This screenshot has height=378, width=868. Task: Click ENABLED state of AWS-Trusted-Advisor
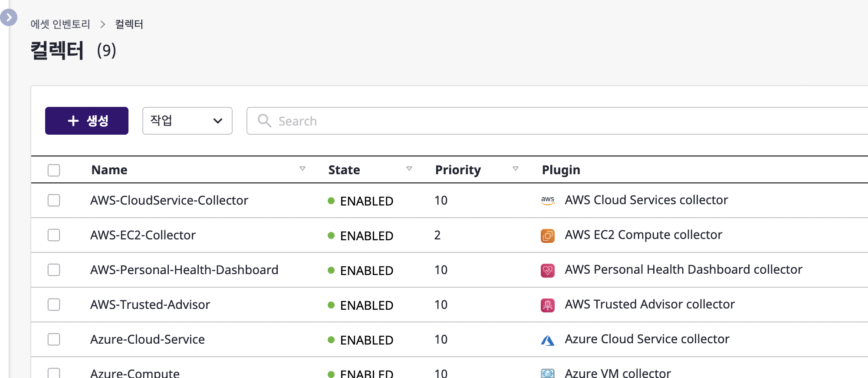click(x=367, y=305)
